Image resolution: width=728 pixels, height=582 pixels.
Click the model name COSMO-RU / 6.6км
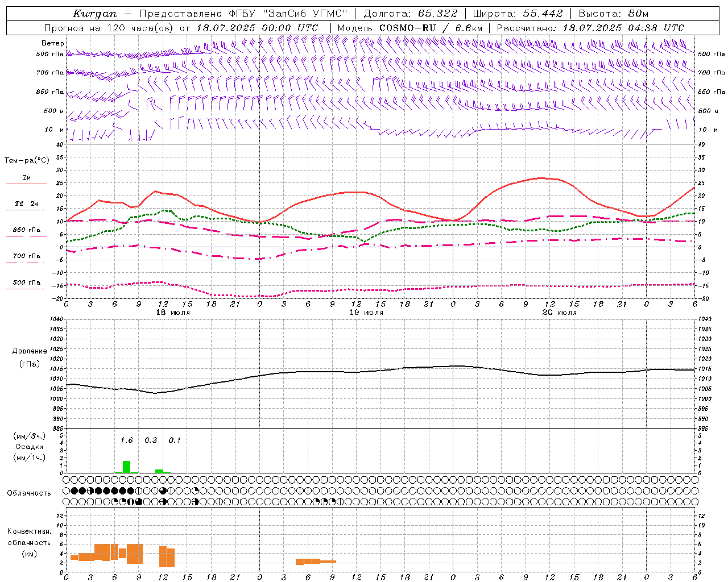point(431,28)
